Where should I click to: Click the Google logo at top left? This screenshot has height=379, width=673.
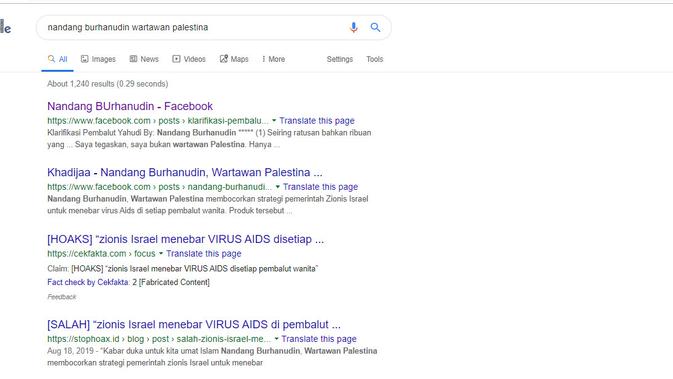[6, 27]
